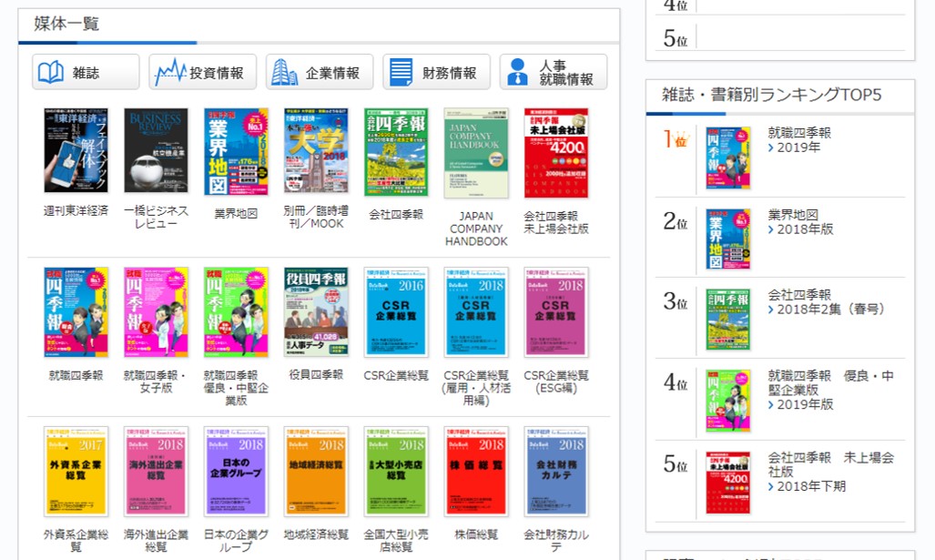Click the 地域経済総覧 caption link
The height and width of the screenshot is (560, 935).
pos(316,535)
